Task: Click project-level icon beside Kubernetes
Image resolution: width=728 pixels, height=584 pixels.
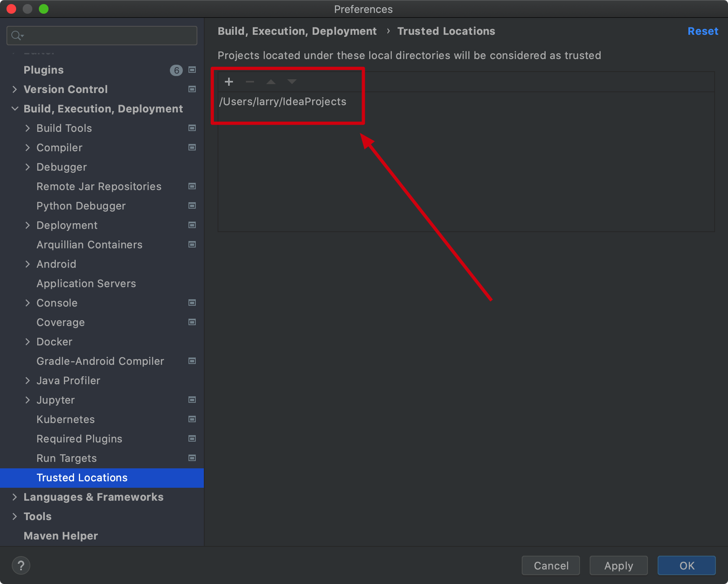Action: 192,419
